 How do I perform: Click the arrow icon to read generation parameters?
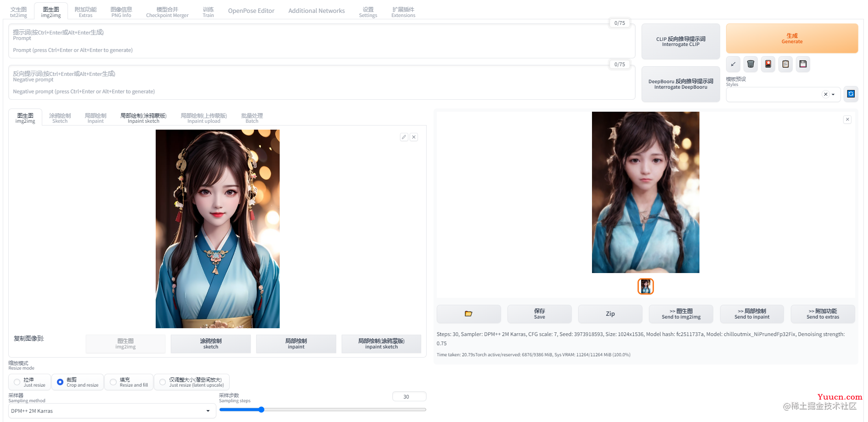(x=733, y=64)
